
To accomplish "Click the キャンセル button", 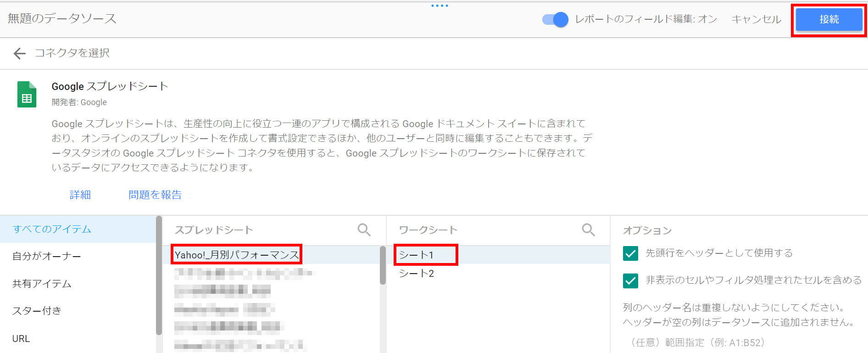I will pyautogui.click(x=756, y=19).
